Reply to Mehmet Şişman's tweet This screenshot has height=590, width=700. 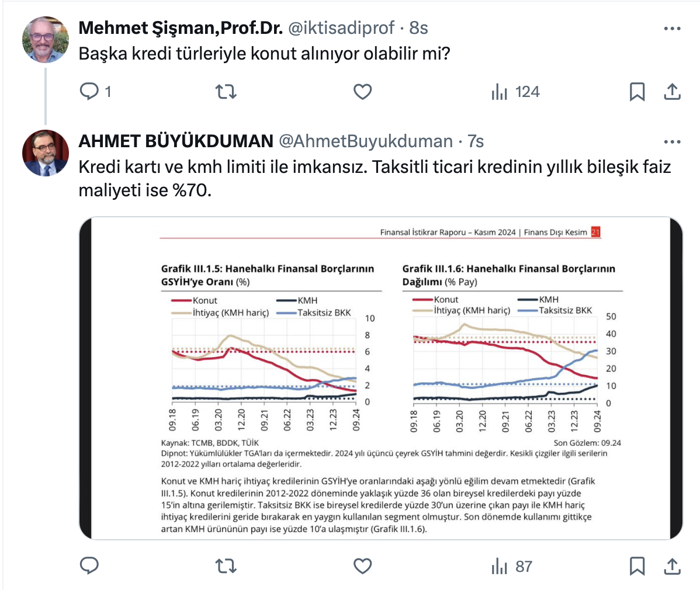click(89, 92)
